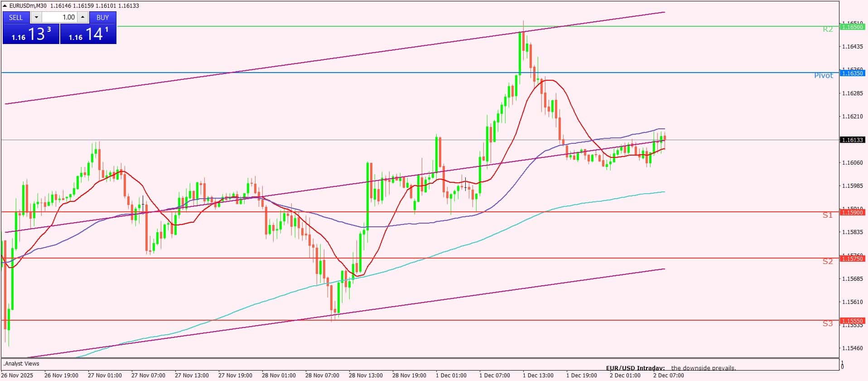Select the red S1 price tag 1.15900
Screen dimensions: 868x381
[x=852, y=212]
